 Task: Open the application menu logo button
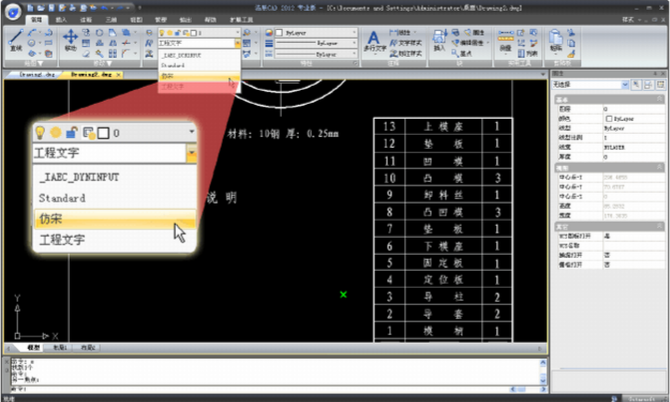coord(13,12)
